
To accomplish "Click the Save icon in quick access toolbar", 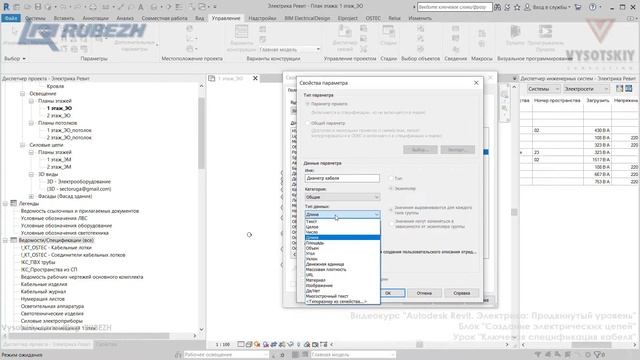I will (x=38, y=7).
